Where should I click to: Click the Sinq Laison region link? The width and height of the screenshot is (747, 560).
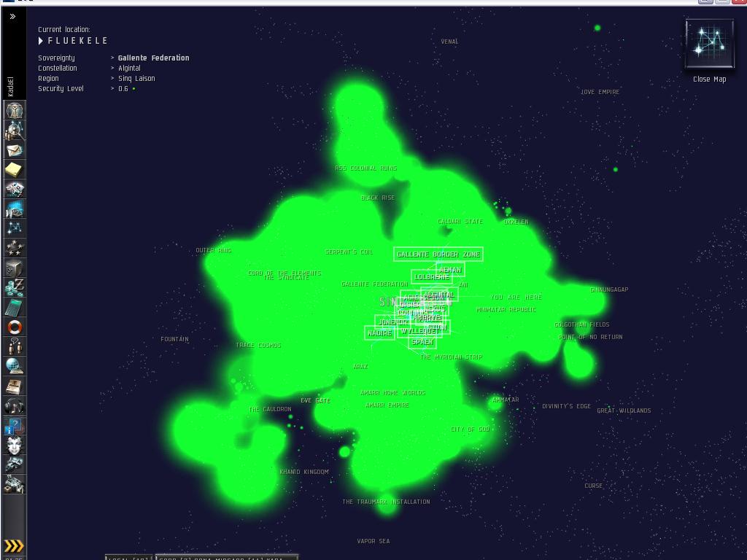coord(136,79)
